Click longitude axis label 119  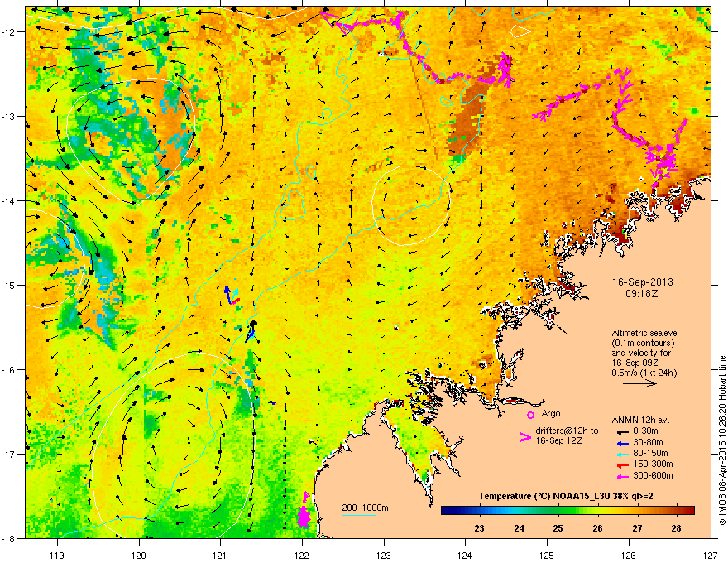[58, 555]
